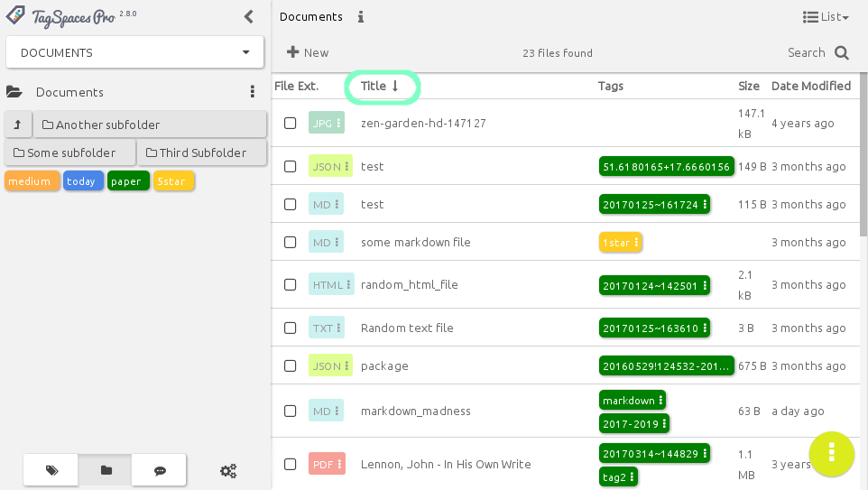Open the tag library tab icon

(x=51, y=471)
